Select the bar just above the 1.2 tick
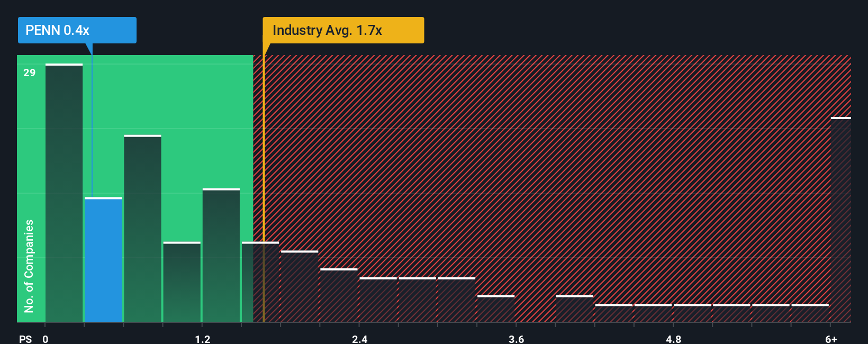The height and width of the screenshot is (344, 868). (x=221, y=255)
